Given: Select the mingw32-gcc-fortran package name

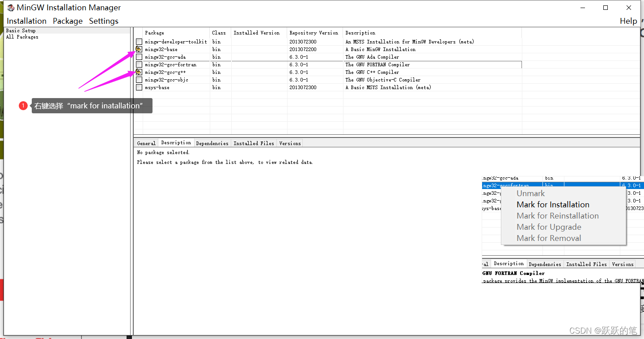Looking at the screenshot, I should (170, 64).
